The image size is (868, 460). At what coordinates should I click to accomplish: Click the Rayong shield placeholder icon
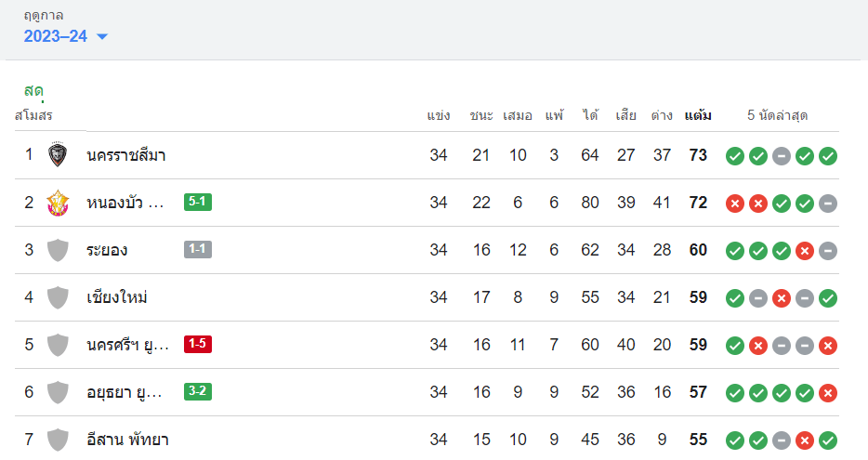point(58,250)
